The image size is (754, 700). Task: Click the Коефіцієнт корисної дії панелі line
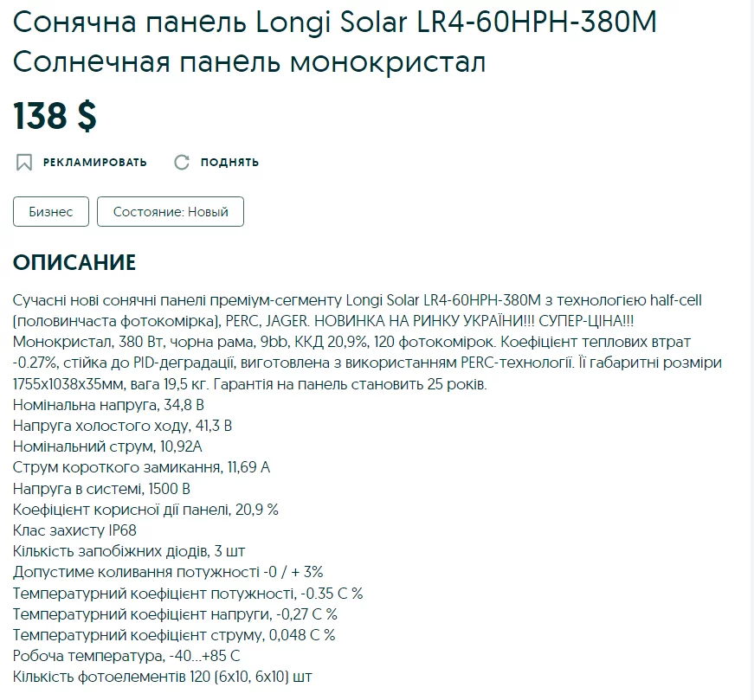[x=146, y=510]
